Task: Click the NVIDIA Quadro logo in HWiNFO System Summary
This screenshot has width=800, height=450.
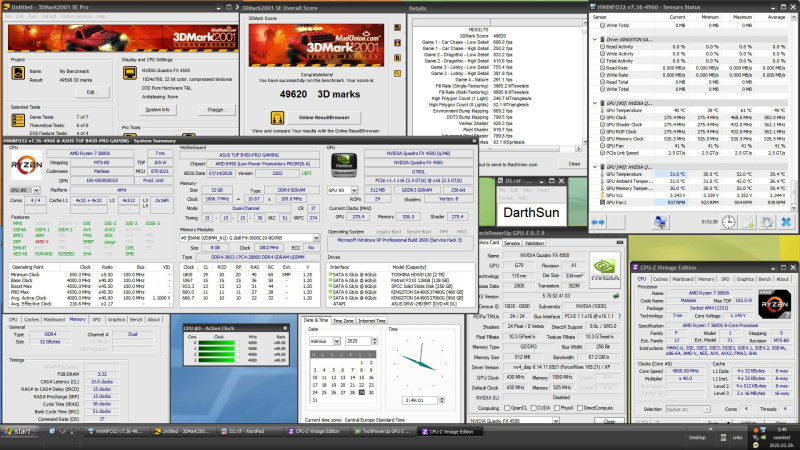Action: [344, 164]
